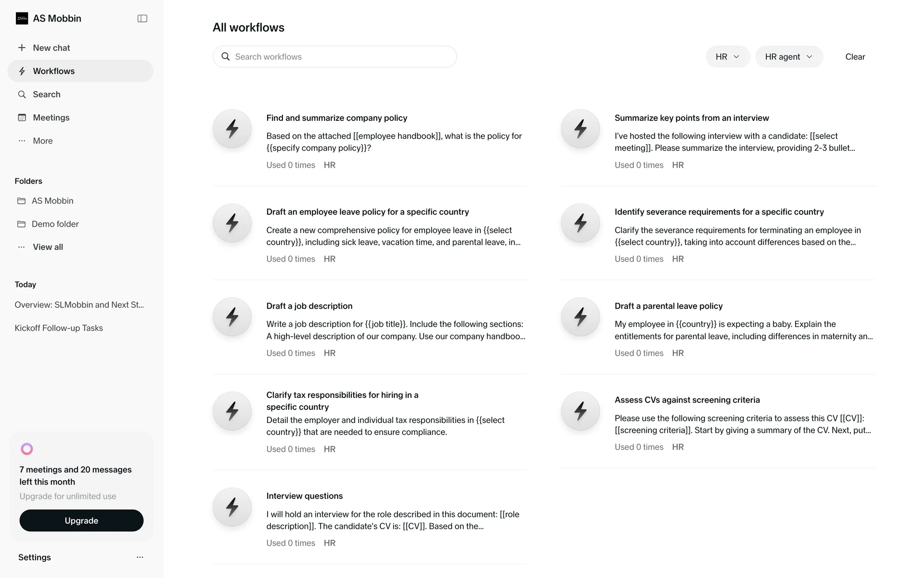Start a New chat
Viewport: 924px width, 578px height.
click(x=51, y=48)
